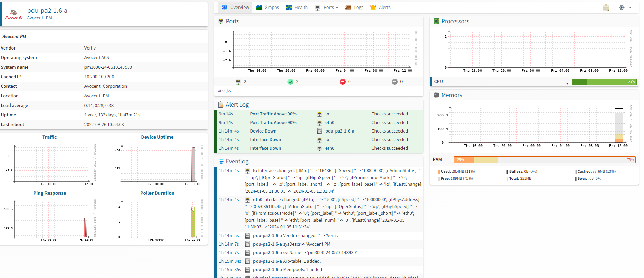Open the Processors panel title
Screen dimensions: 644x278
click(455, 21)
